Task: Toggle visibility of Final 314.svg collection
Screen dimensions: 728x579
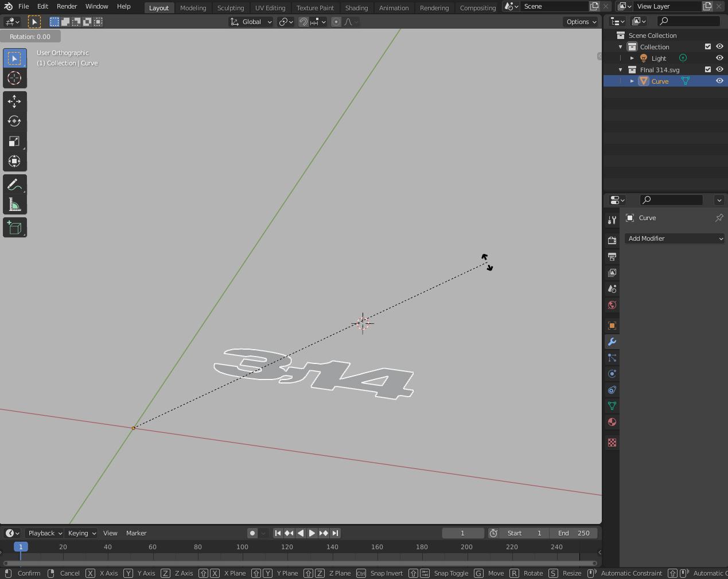Action: point(719,69)
